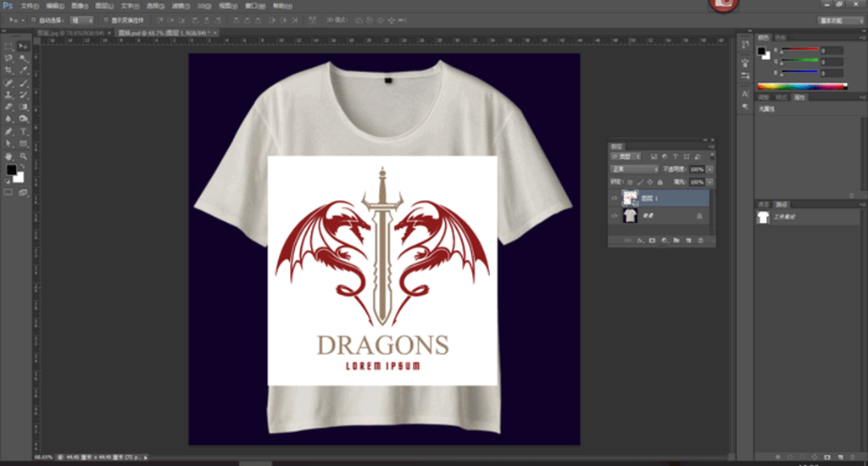
Task: Click the layer 1 thumbnail
Action: coord(630,198)
